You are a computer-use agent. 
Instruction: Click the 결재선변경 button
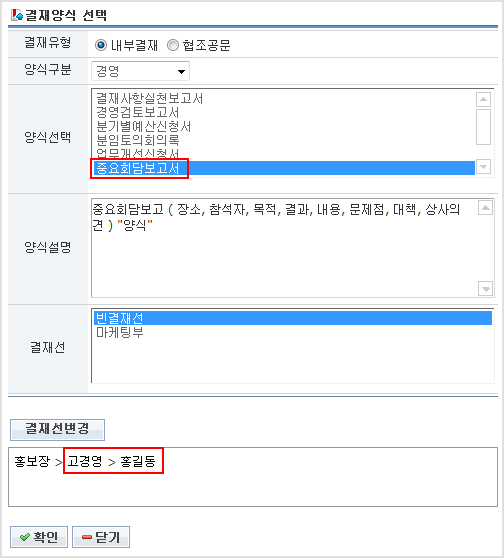pyautogui.click(x=57, y=430)
